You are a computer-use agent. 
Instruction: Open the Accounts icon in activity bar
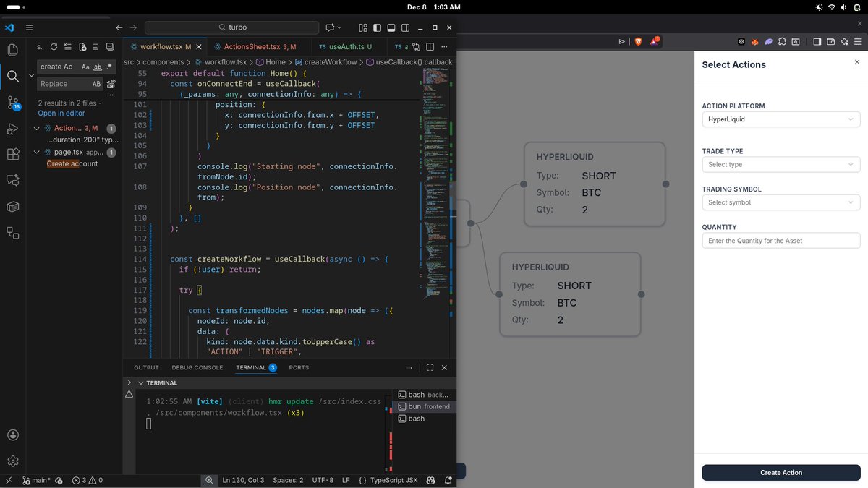(12, 435)
